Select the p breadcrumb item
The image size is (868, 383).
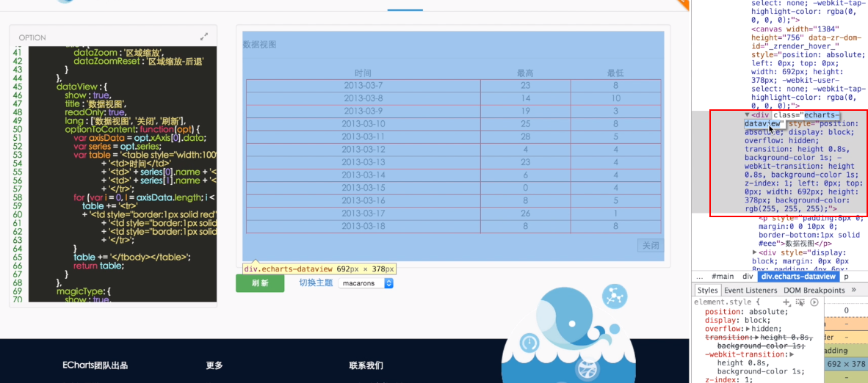[x=847, y=276]
